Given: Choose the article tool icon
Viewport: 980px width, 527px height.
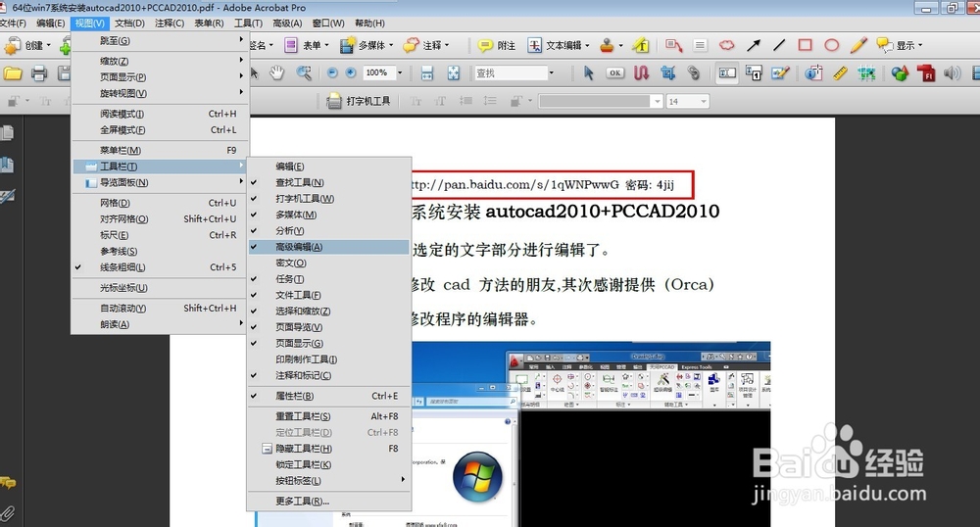Looking at the screenshot, I should pyautogui.click(x=641, y=73).
